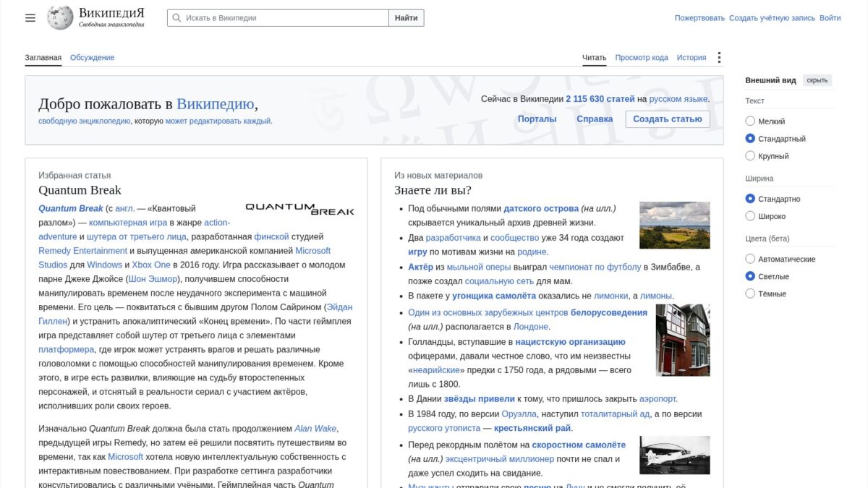Viewport: 868px width, 488px height.
Task: Choose Тёмные color mode
Action: [x=750, y=294]
